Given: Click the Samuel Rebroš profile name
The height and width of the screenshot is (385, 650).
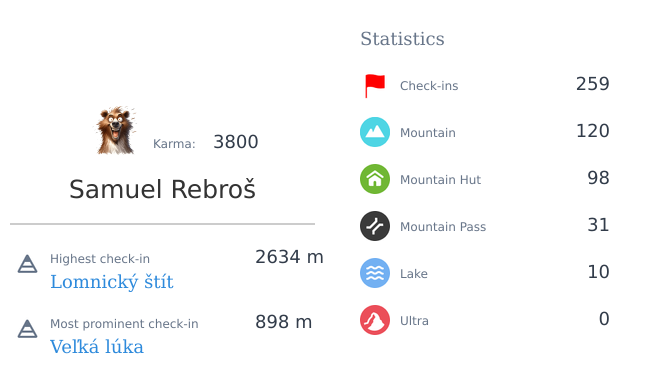Looking at the screenshot, I should point(162,189).
